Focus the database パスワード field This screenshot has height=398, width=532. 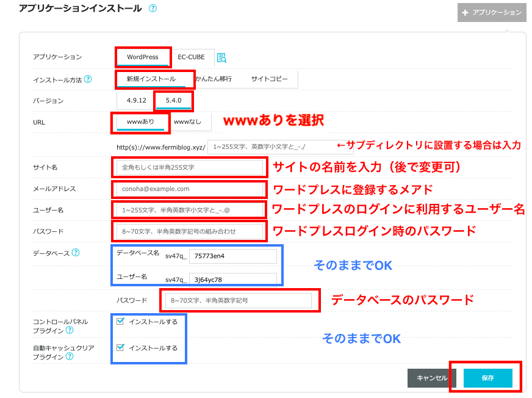pyautogui.click(x=239, y=300)
